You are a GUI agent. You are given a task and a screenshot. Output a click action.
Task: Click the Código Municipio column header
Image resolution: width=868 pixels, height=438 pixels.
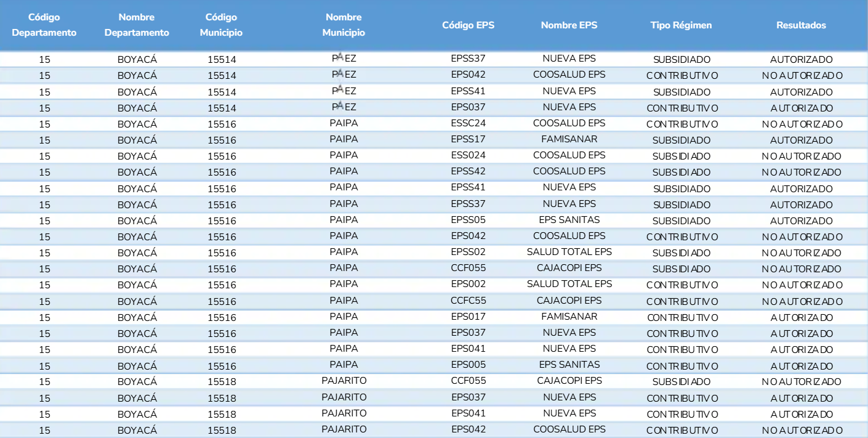[x=222, y=25]
